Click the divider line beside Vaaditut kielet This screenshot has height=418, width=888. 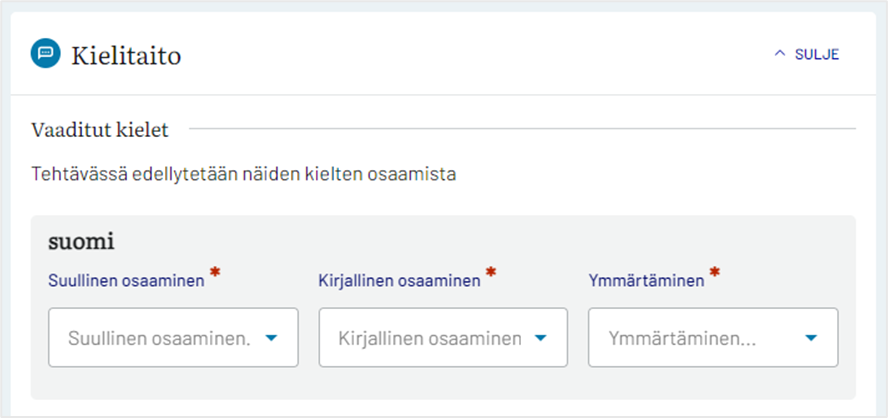(522, 129)
